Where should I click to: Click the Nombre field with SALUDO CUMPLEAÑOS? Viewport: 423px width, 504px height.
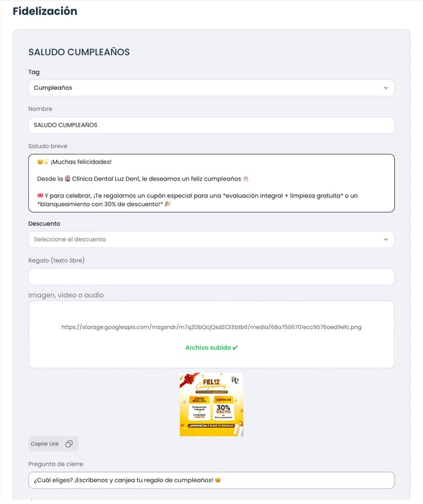211,125
